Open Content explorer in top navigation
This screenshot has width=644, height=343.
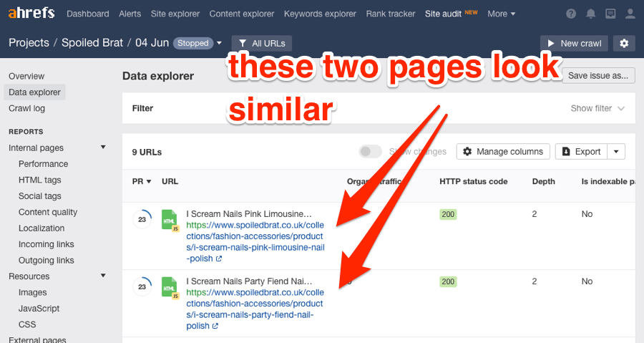click(242, 14)
